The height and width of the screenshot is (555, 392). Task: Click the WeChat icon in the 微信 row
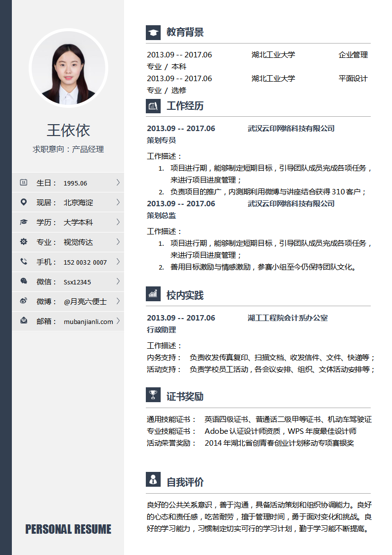click(x=24, y=281)
